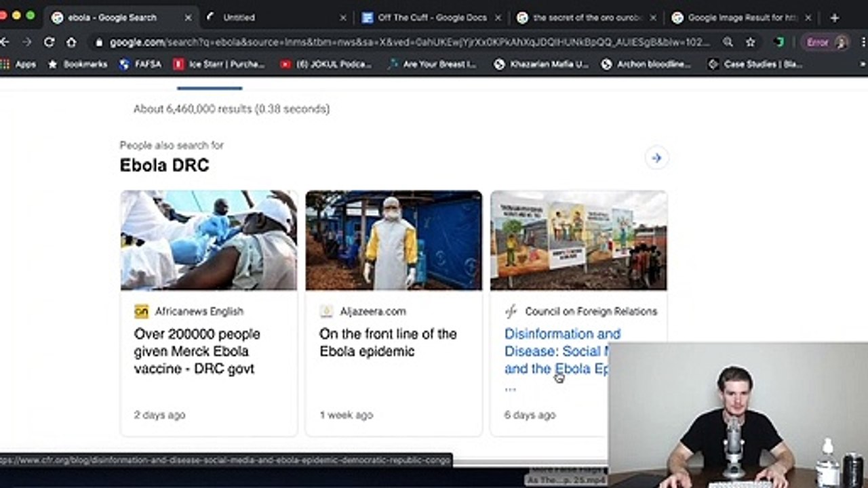Go forward to the next page

[x=26, y=42]
